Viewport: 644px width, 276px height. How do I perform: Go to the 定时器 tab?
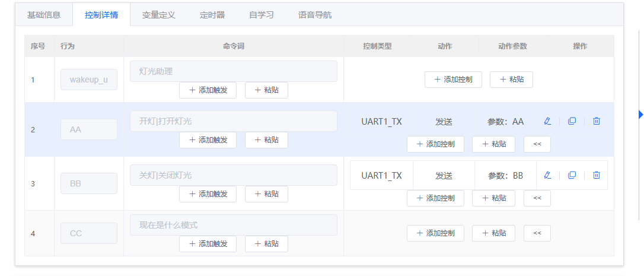(x=212, y=15)
